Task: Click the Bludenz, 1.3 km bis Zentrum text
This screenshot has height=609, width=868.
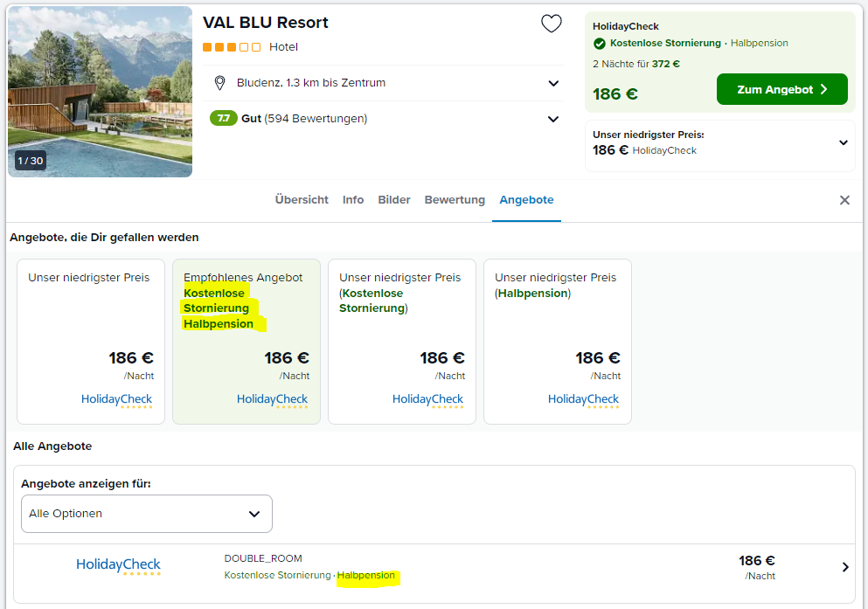Action: (311, 83)
